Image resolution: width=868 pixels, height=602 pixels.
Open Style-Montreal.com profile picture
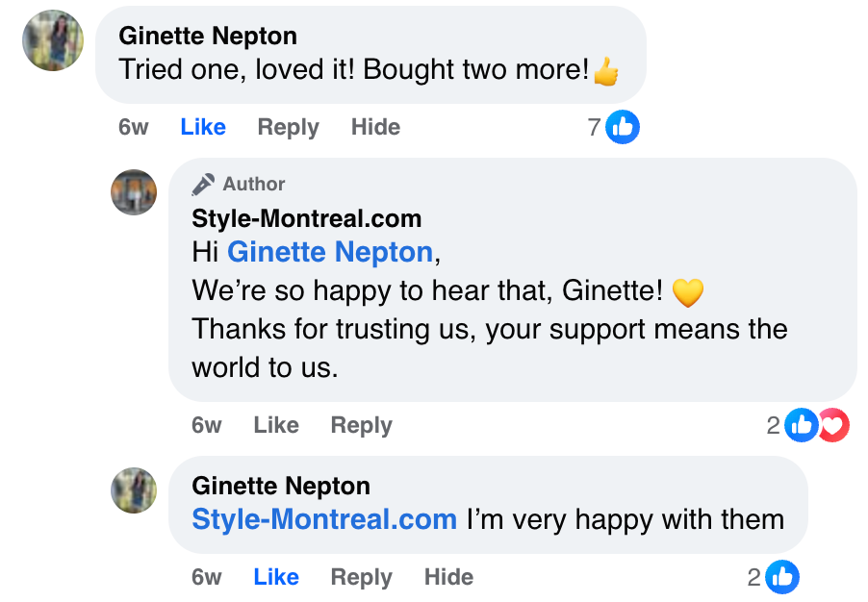click(x=134, y=192)
